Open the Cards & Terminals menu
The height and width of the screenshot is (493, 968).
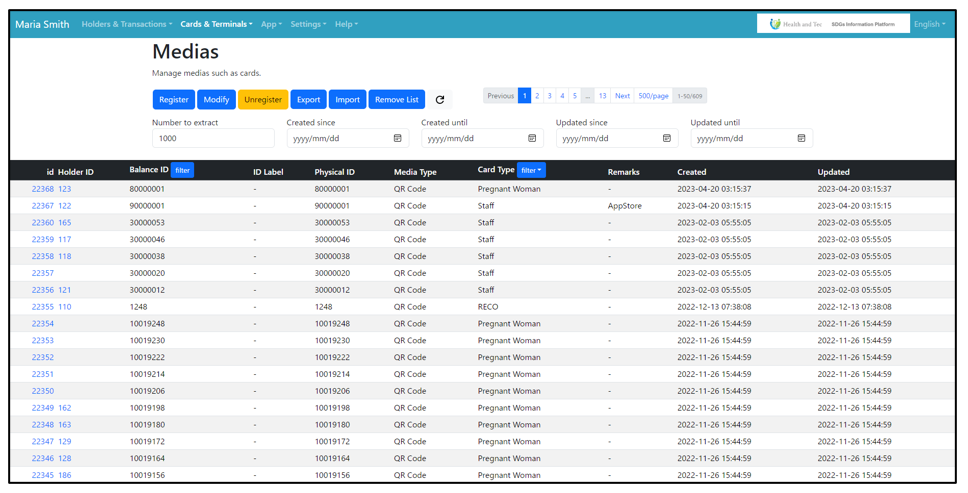point(216,24)
